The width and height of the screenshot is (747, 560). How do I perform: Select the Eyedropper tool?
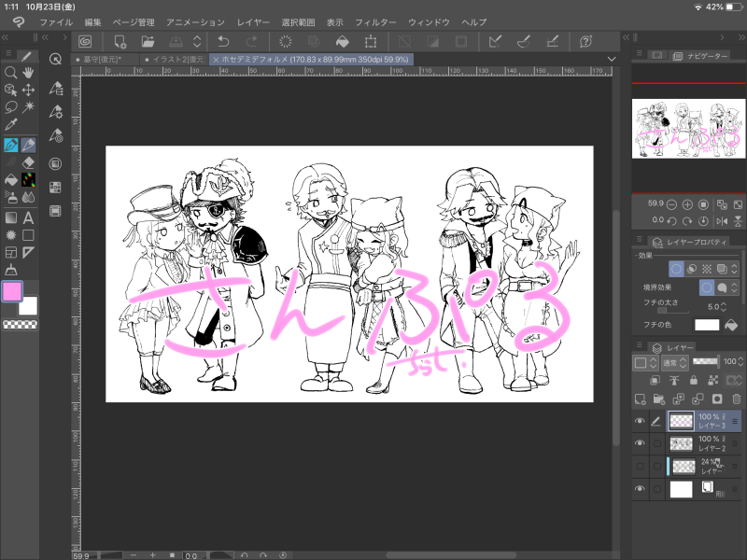coord(10,125)
